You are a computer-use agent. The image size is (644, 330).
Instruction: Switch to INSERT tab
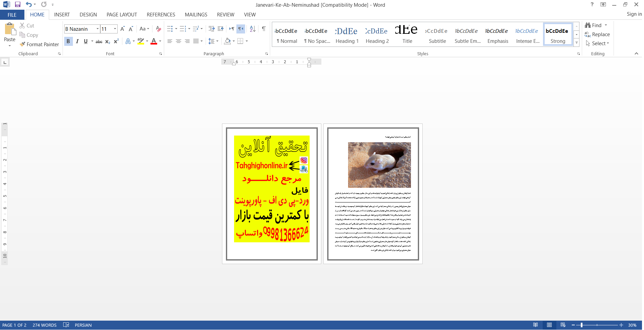click(x=62, y=15)
